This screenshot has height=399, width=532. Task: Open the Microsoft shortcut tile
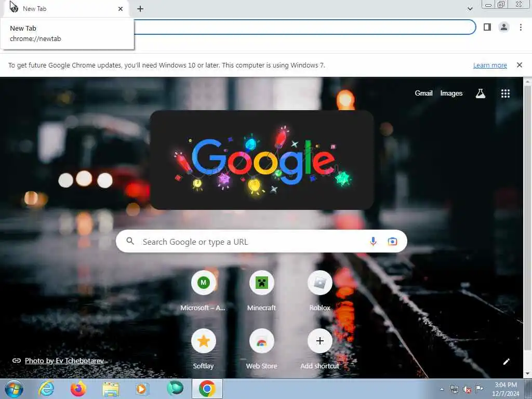click(x=203, y=291)
